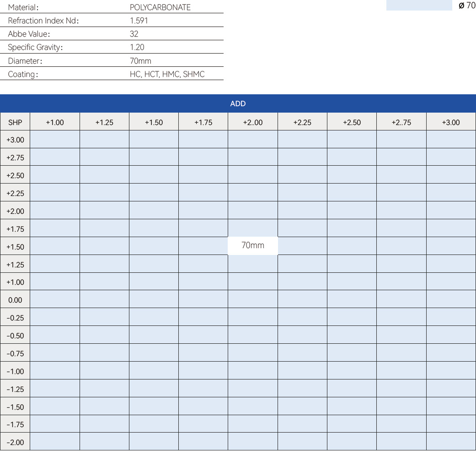Click the ADD header bar
Screen dimensions: 476x455
238,103
